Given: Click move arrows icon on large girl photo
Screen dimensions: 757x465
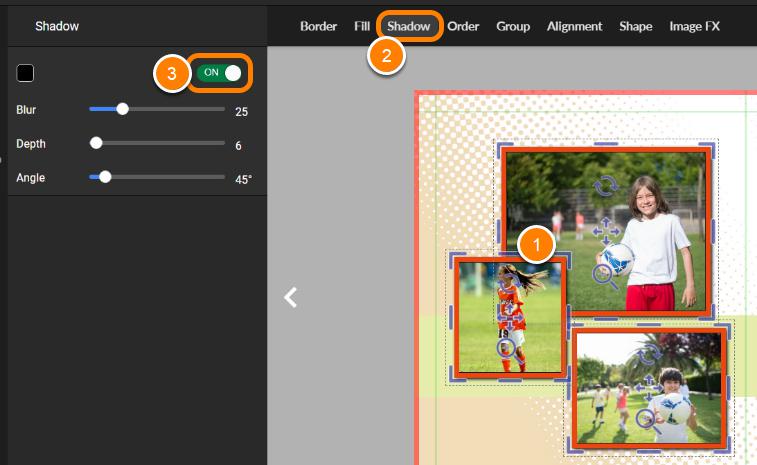Looking at the screenshot, I should pos(606,231).
